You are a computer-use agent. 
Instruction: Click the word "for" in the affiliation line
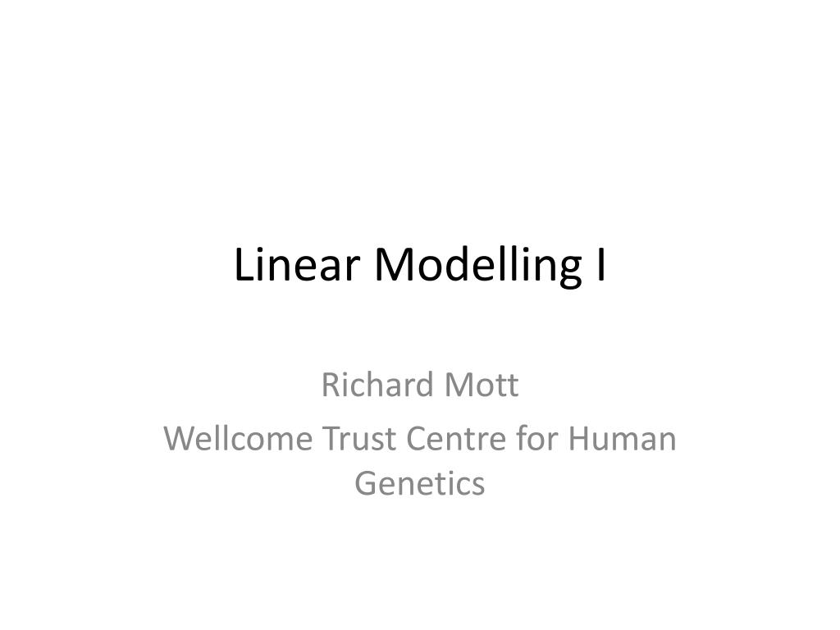(536, 438)
